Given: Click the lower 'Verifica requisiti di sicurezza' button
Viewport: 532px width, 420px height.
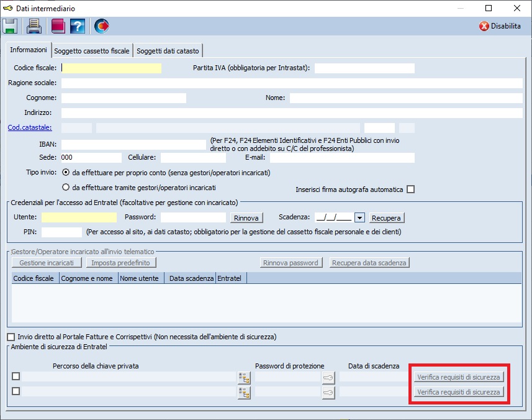Looking at the screenshot, I should pos(458,392).
